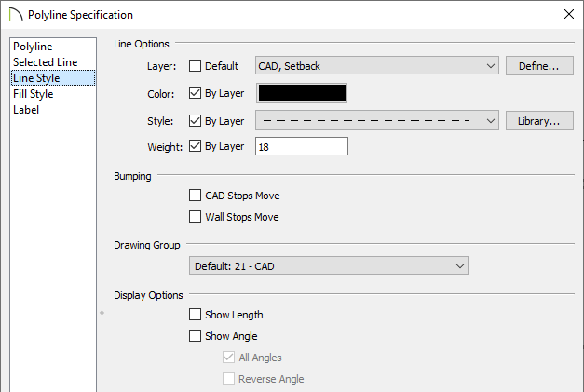Uncheck Weight By Layer
The width and height of the screenshot is (584, 392).
click(195, 146)
